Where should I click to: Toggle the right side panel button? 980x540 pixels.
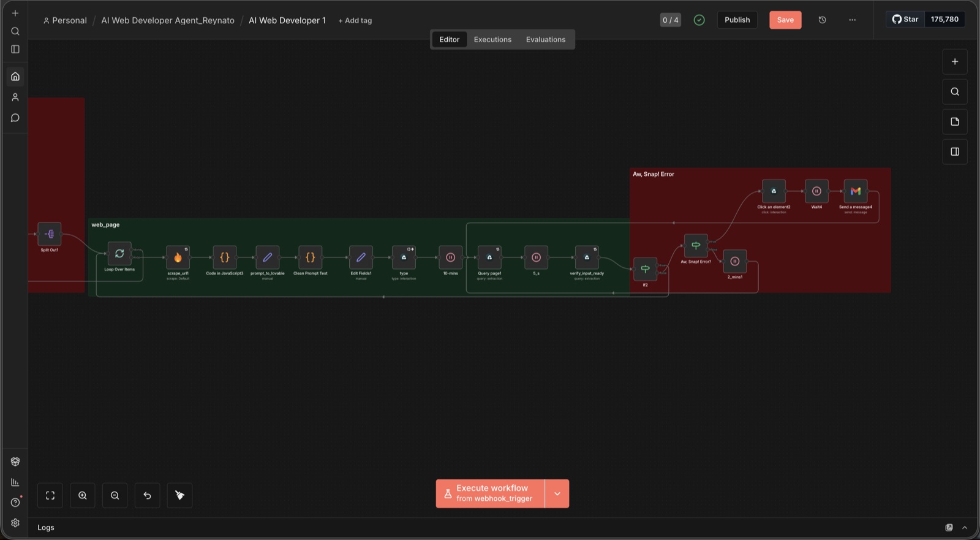coord(955,151)
